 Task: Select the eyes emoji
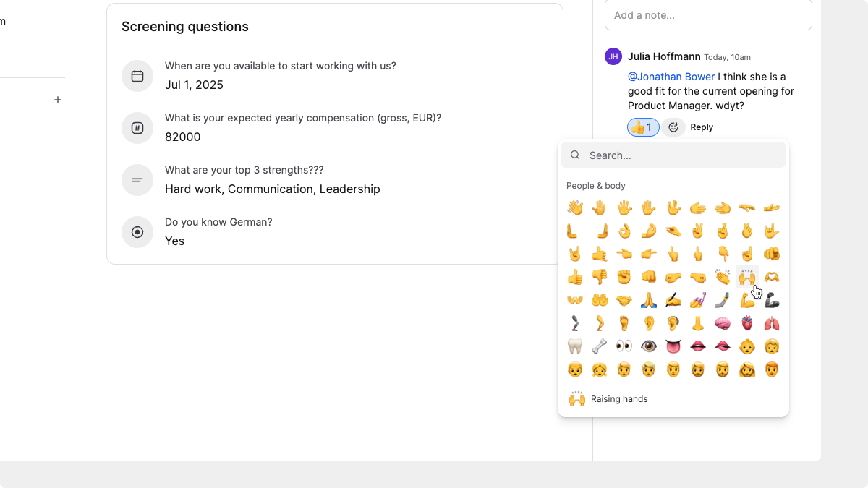click(x=624, y=346)
